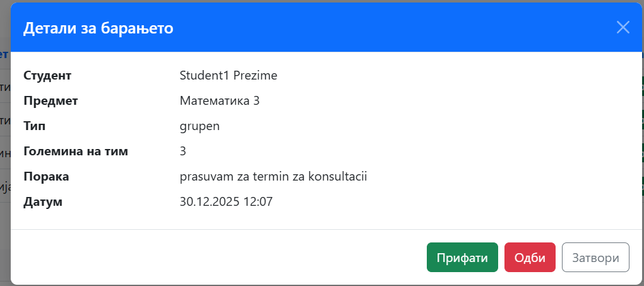Accept the request with the Прифати button
644x286 pixels.
point(462,258)
